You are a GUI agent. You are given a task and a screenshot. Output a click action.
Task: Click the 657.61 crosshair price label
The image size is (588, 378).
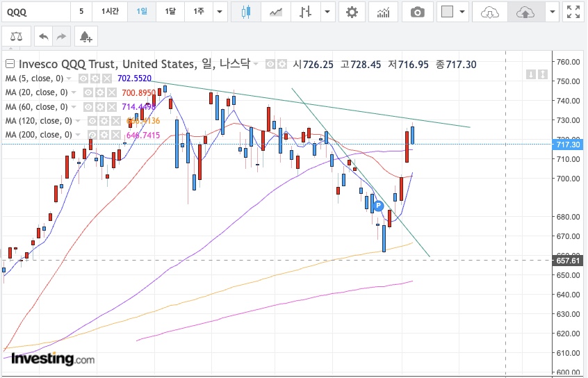point(568,261)
